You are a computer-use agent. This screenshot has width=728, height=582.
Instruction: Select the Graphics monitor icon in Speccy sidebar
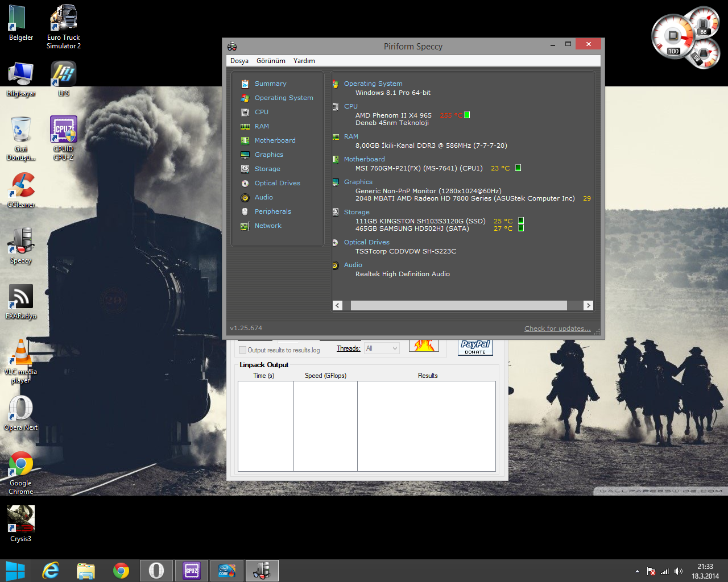point(245,155)
